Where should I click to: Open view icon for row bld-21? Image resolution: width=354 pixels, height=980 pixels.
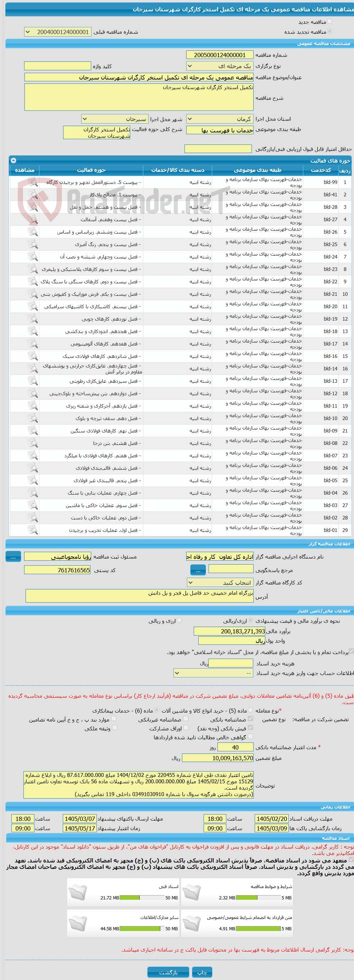tap(33, 294)
